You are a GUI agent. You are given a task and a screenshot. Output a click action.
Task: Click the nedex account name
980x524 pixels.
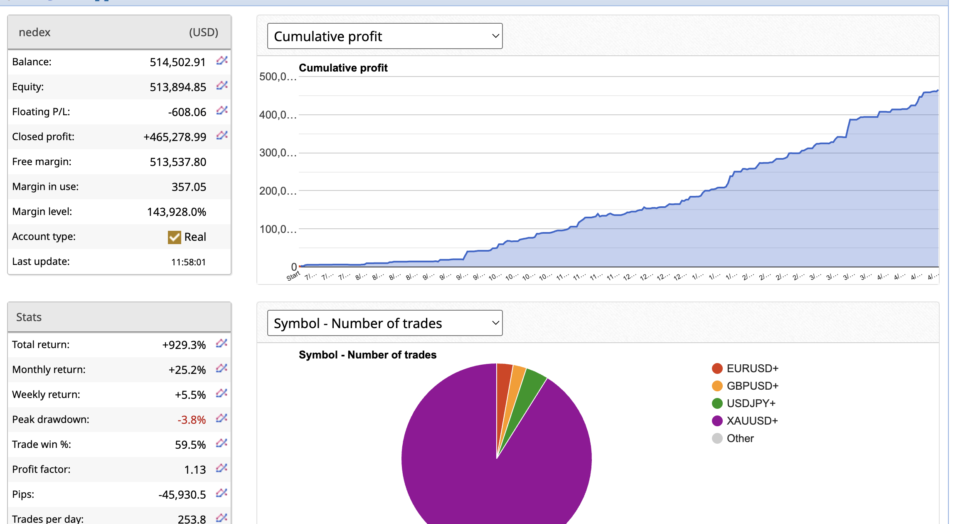pos(34,32)
